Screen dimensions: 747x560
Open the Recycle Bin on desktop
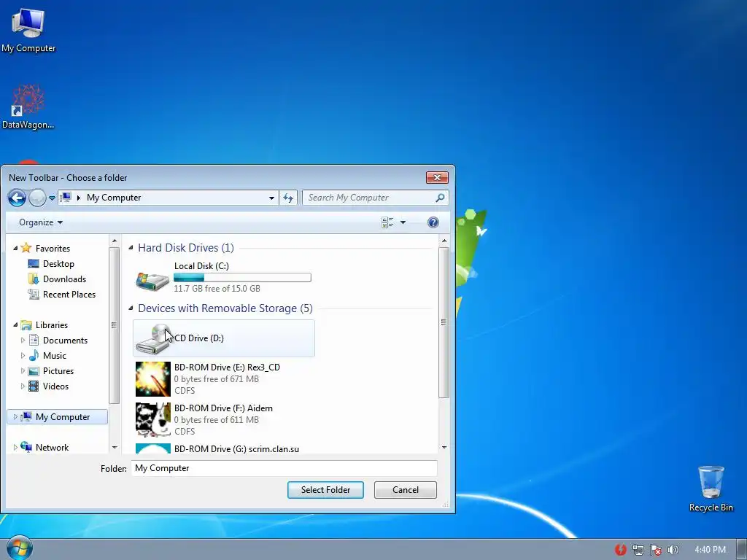(711, 489)
